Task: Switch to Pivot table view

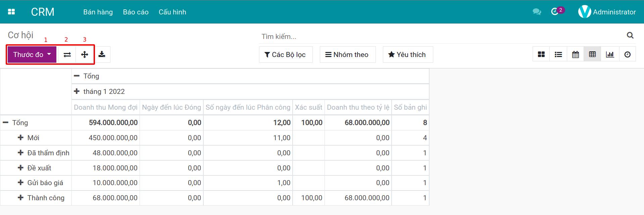Action: (x=593, y=54)
